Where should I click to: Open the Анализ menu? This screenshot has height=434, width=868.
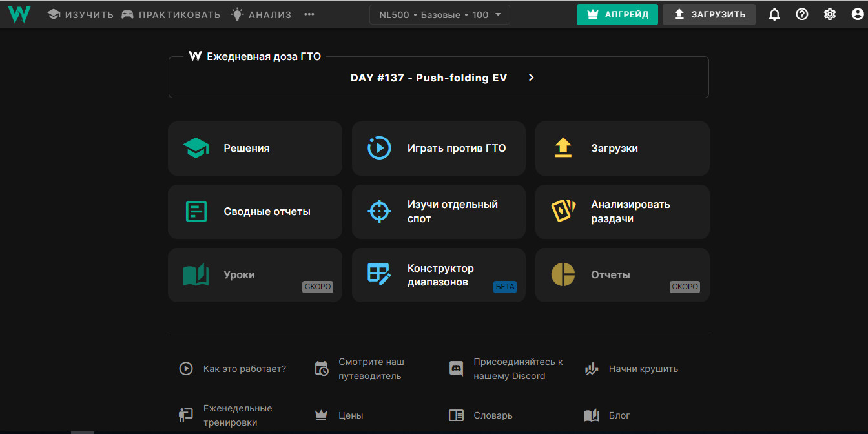coord(262,14)
